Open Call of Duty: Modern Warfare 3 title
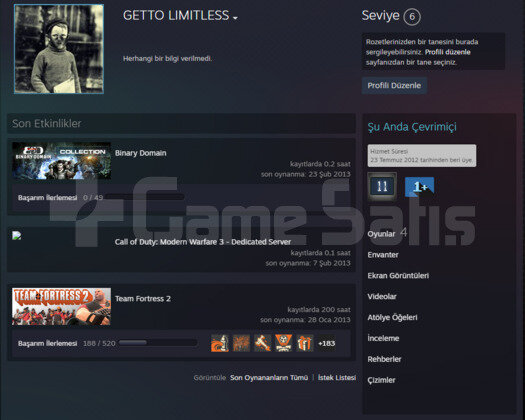 coord(203,242)
